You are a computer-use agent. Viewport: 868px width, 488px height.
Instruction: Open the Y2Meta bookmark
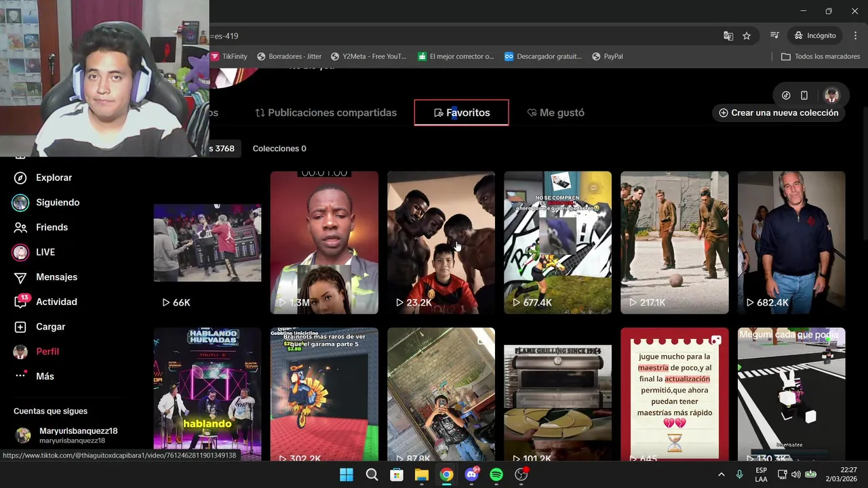pos(368,56)
